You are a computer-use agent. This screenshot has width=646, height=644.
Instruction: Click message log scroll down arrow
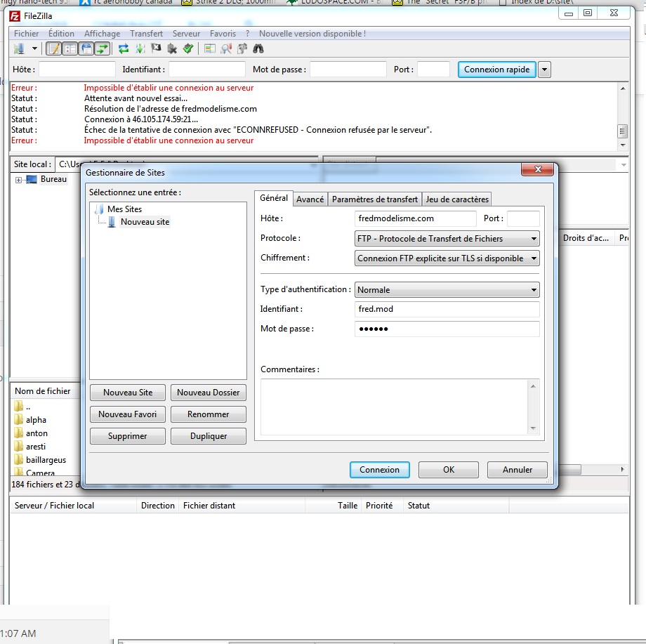pyautogui.click(x=623, y=145)
